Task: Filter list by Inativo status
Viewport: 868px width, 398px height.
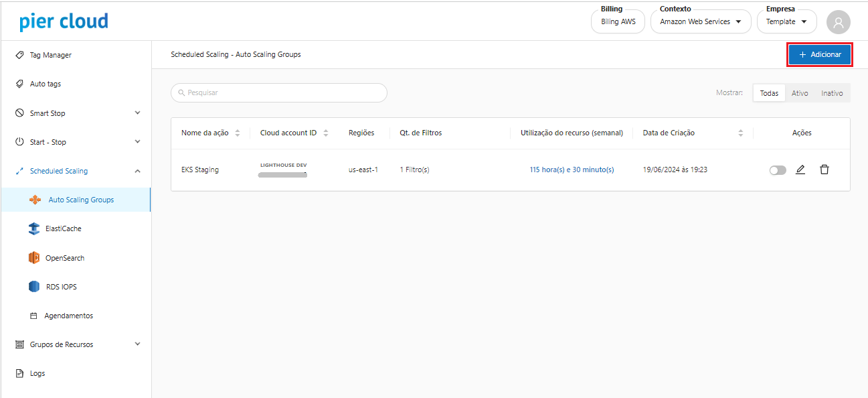Action: click(832, 93)
